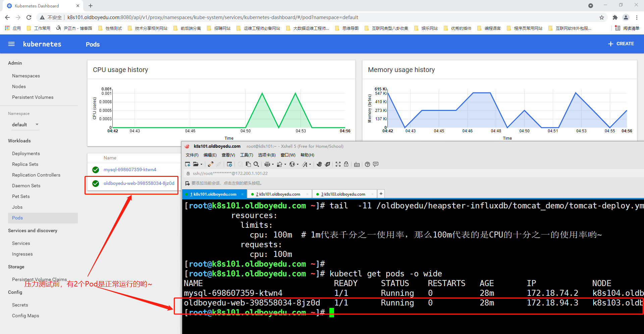Click the CREATE button
The height and width of the screenshot is (334, 644).
tap(621, 44)
